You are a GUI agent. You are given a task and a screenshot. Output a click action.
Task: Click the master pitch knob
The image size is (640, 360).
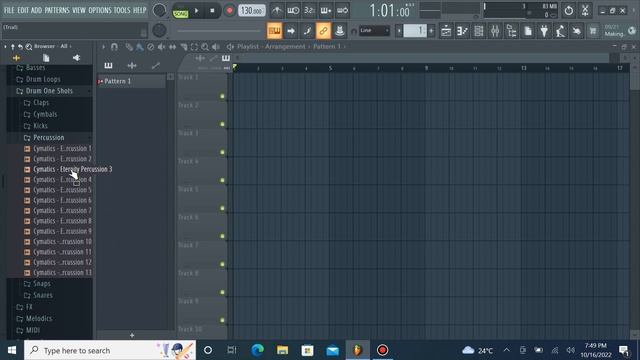point(159,30)
